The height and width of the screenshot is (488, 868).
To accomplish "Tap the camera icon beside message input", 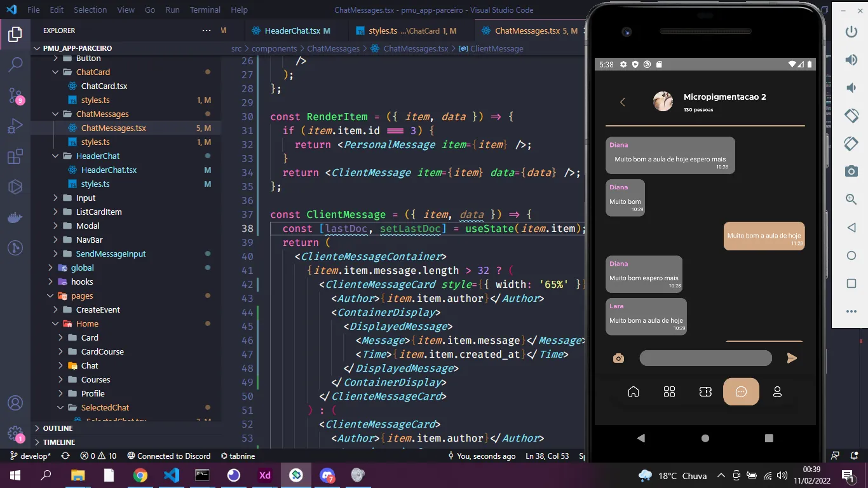I will pos(618,358).
